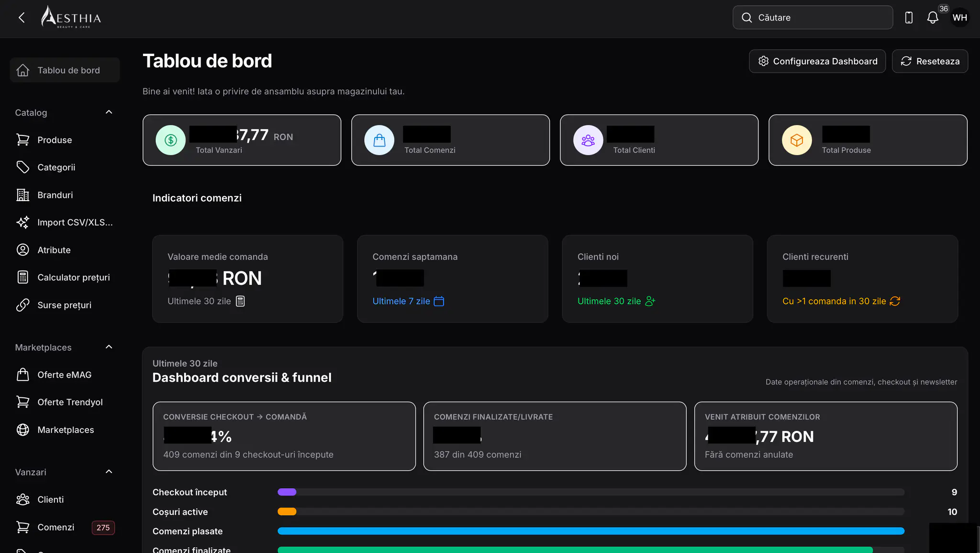Click the Branduri building icon

click(x=22, y=195)
